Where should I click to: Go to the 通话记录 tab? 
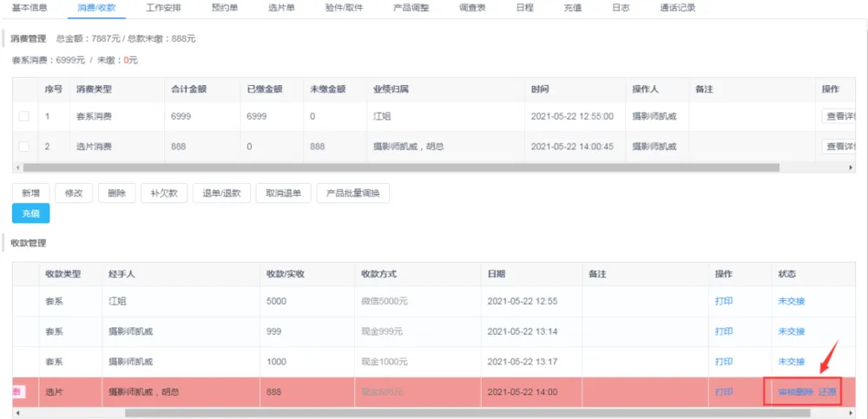pos(678,8)
